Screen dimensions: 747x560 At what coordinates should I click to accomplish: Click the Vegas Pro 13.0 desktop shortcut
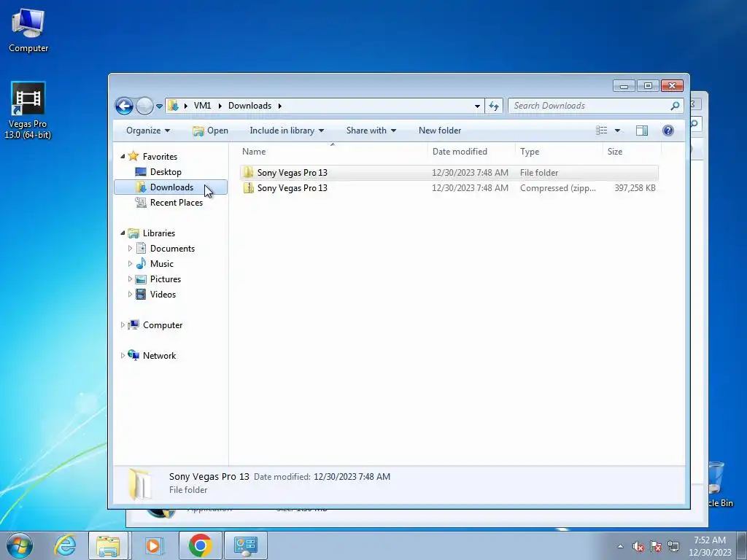[28, 111]
